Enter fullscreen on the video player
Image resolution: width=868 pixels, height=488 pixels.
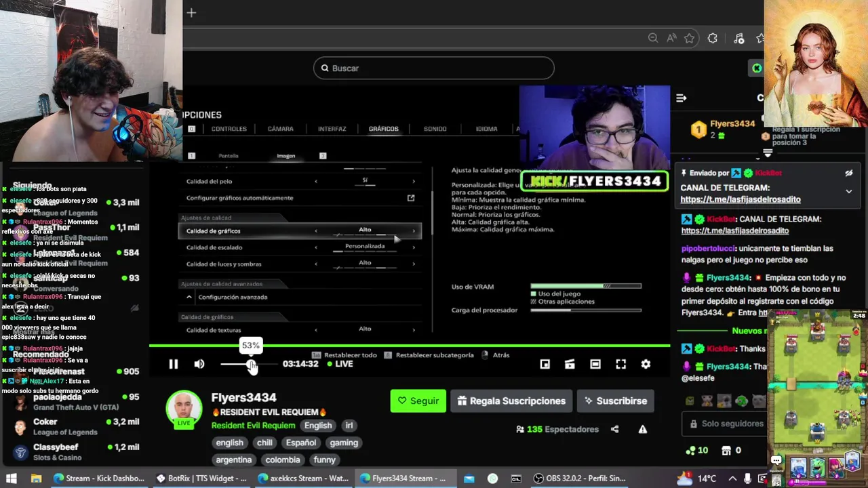[620, 364]
